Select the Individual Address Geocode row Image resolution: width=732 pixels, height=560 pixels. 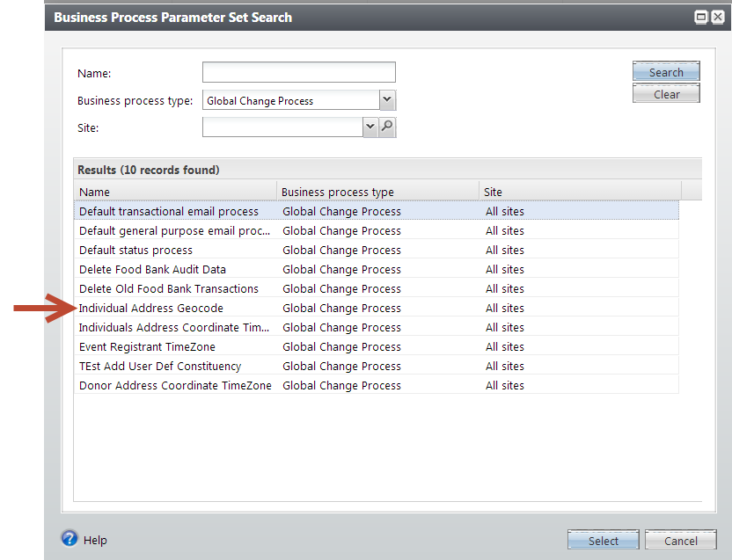coord(151,309)
